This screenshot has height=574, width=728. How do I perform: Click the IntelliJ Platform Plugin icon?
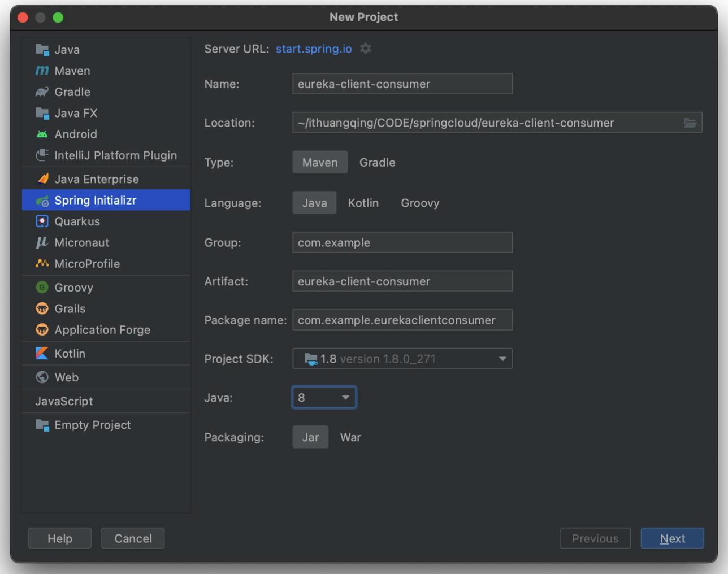42,155
